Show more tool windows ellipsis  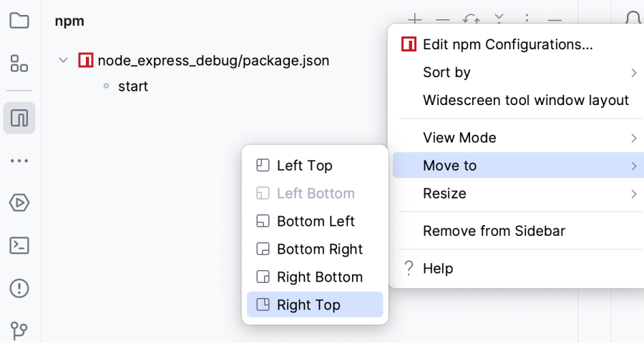coord(19,161)
